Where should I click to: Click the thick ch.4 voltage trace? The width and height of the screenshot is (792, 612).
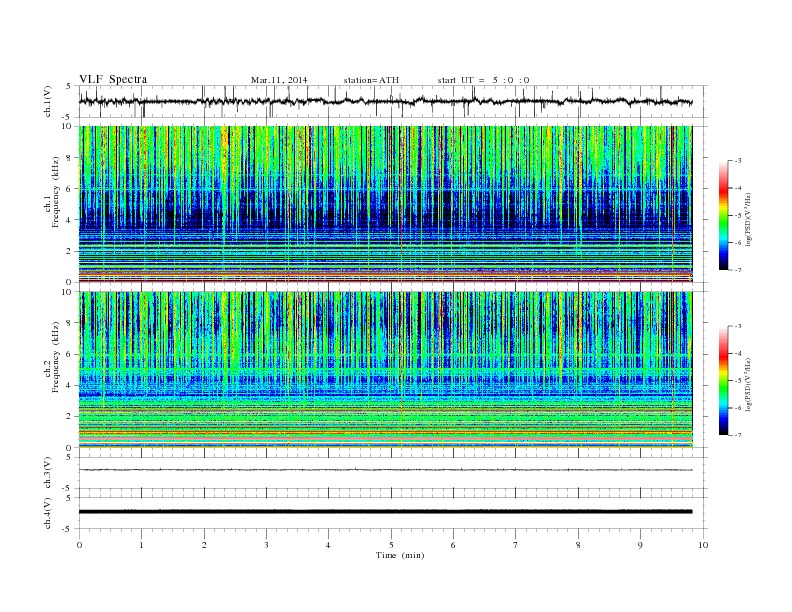click(385, 512)
